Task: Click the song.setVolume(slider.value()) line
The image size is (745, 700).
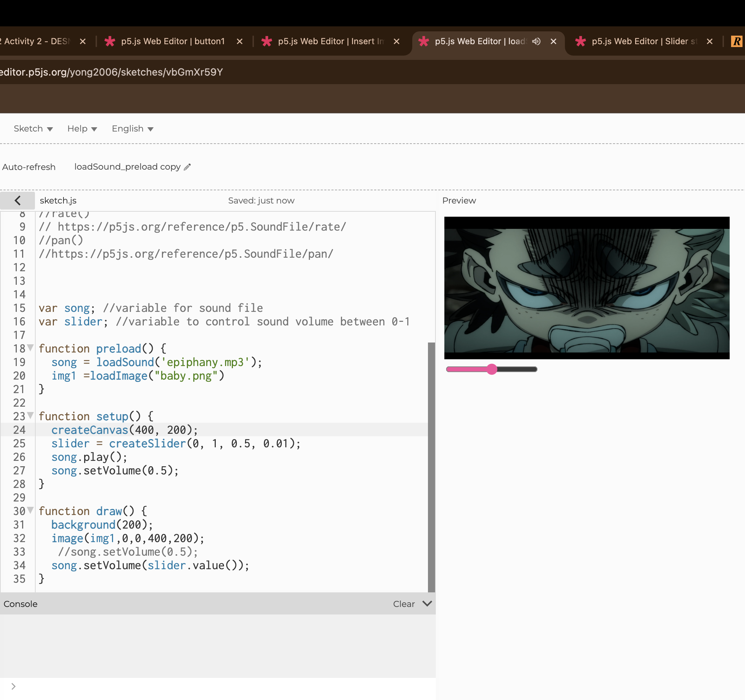Action: tap(150, 565)
